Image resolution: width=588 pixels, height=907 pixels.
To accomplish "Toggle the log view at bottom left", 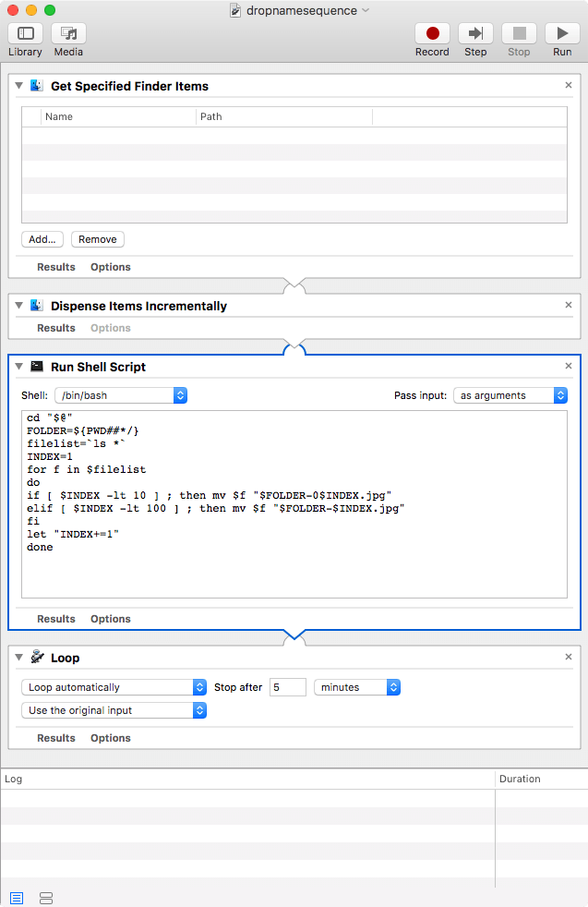I will pyautogui.click(x=18, y=897).
